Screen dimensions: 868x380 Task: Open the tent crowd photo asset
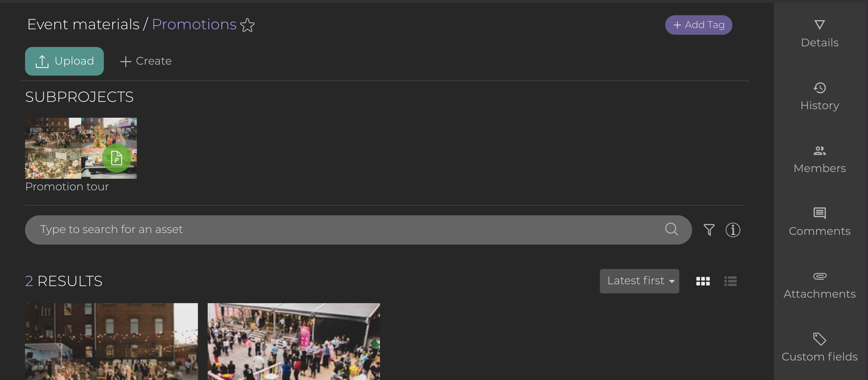[x=294, y=341]
